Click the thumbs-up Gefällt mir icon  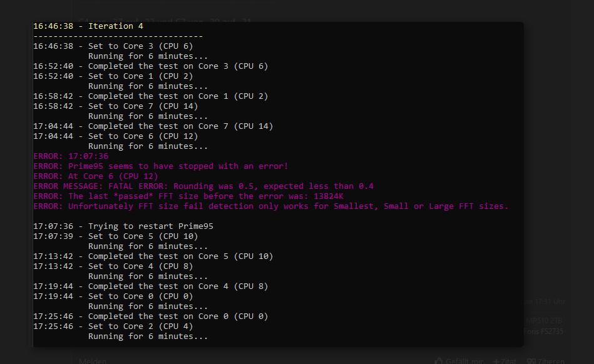point(438,361)
